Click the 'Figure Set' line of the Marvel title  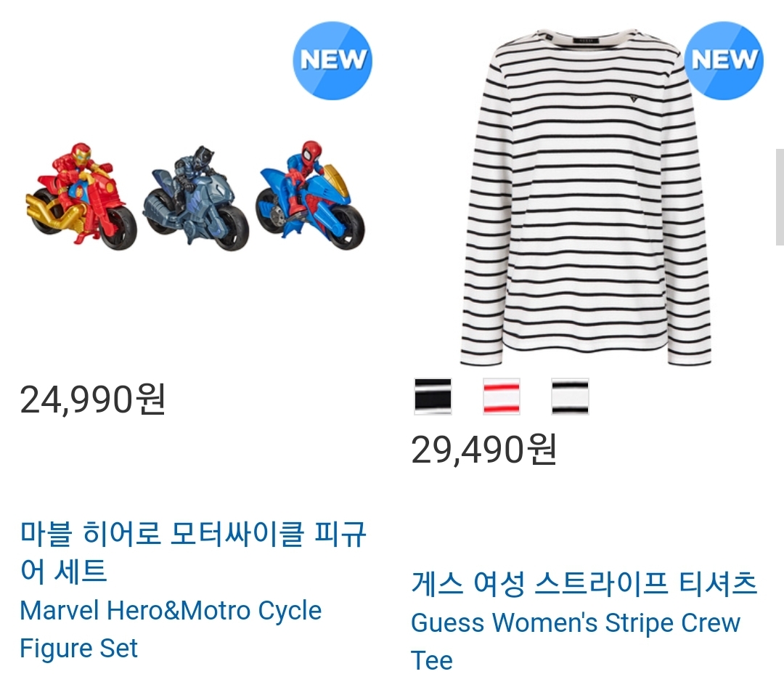[78, 648]
